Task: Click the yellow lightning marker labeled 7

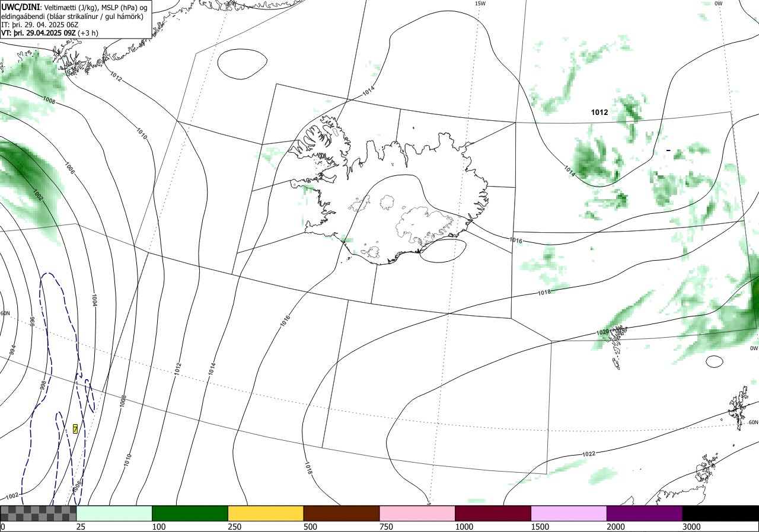Action: [x=75, y=428]
